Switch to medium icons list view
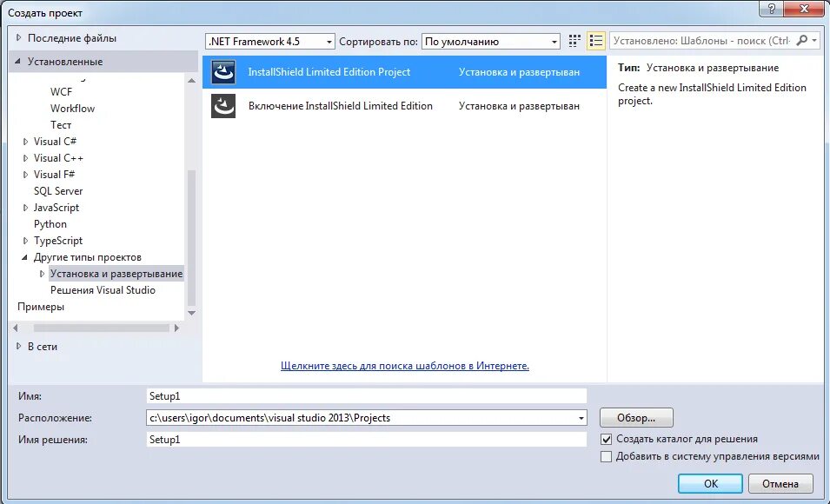This screenshot has height=504, width=830. [596, 42]
